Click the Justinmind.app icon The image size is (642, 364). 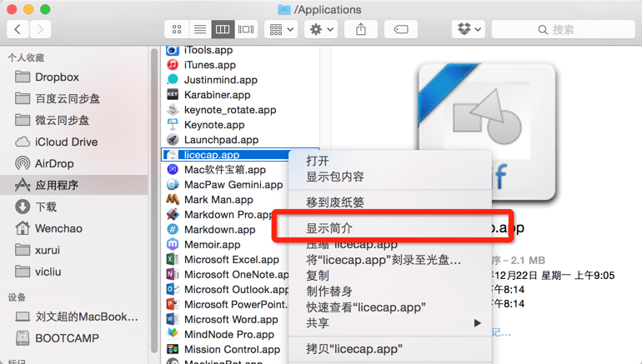[173, 80]
